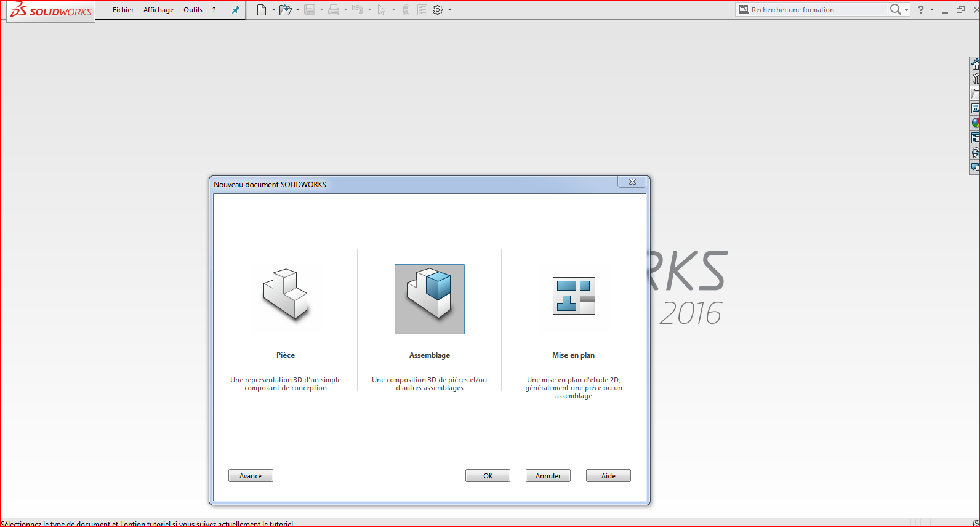Open SOLIDWORKS Resources home tab in task pane
The width and height of the screenshot is (980, 527).
click(975, 64)
